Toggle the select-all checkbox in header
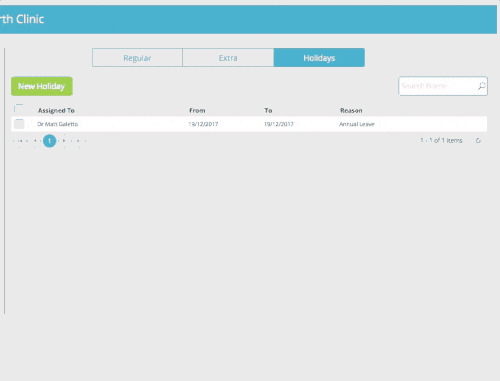 [19, 109]
